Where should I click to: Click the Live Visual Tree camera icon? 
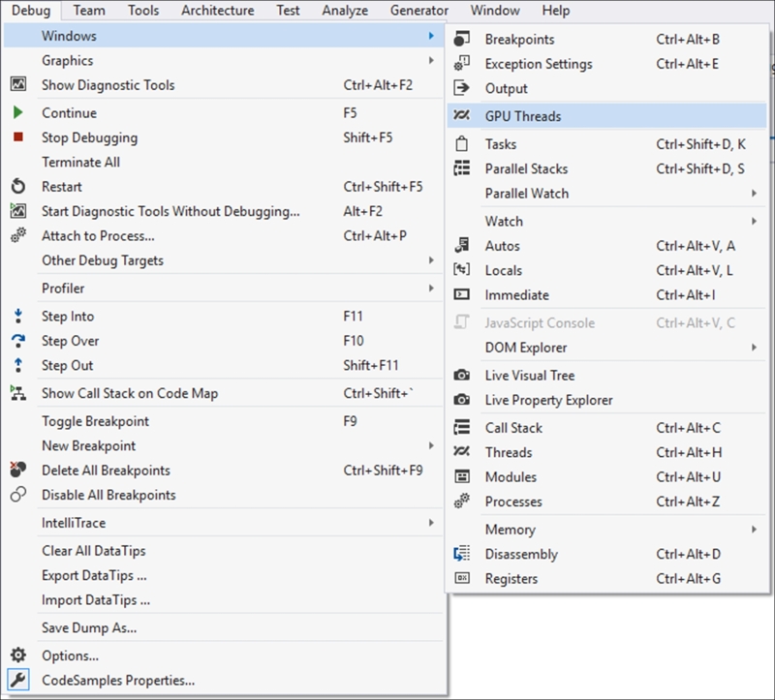coord(462,375)
